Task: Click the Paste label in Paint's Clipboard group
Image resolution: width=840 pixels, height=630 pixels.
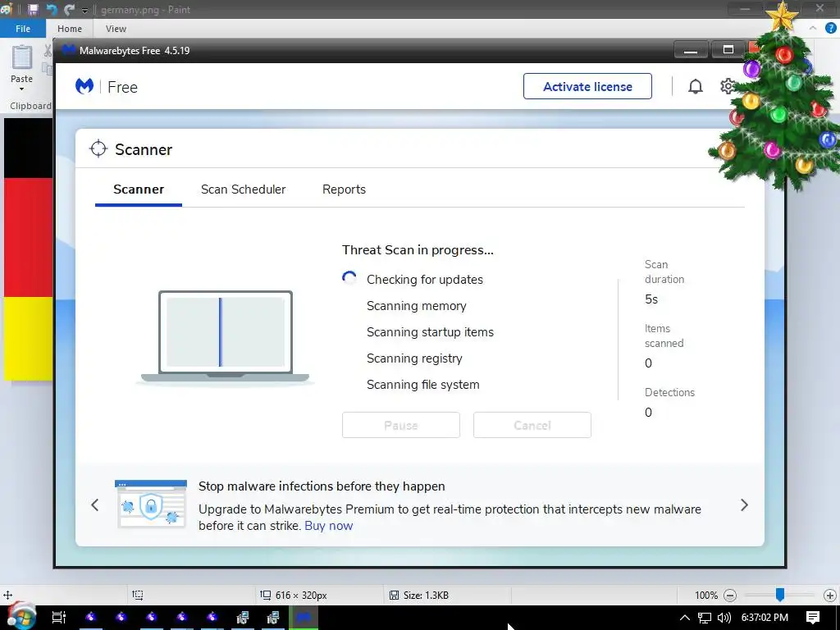Action: pos(22,79)
